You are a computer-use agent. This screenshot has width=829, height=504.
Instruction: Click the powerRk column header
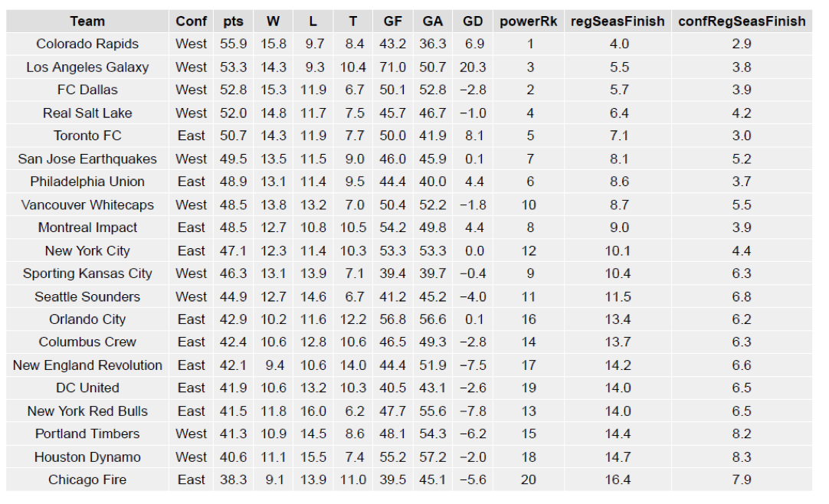(529, 21)
